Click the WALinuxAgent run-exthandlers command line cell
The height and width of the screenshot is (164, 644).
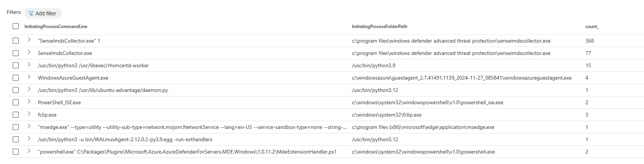click(x=125, y=139)
